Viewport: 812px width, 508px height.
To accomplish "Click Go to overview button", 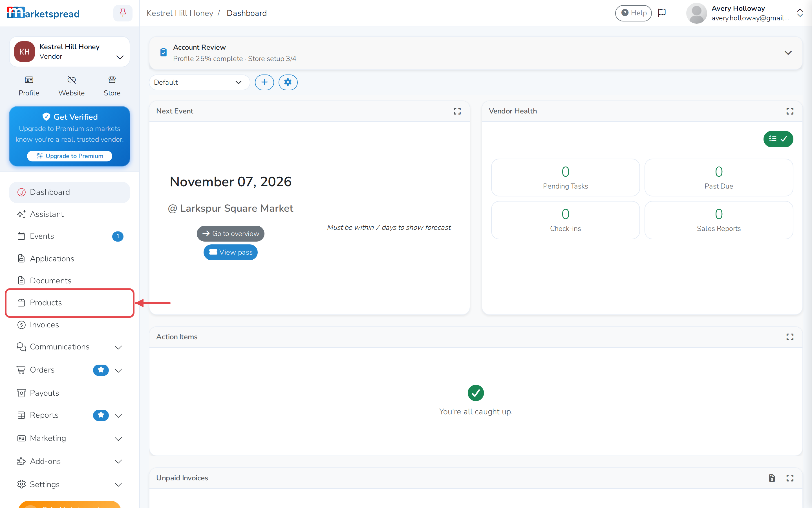I will 231,233.
